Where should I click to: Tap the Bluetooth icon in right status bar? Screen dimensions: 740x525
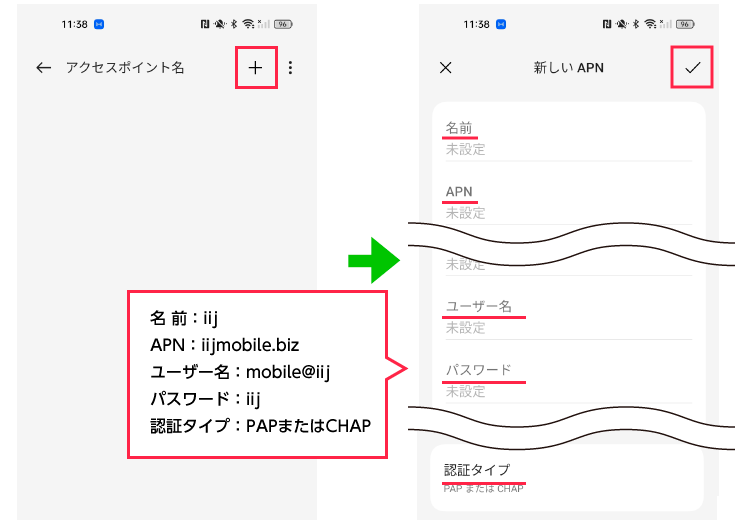636,24
